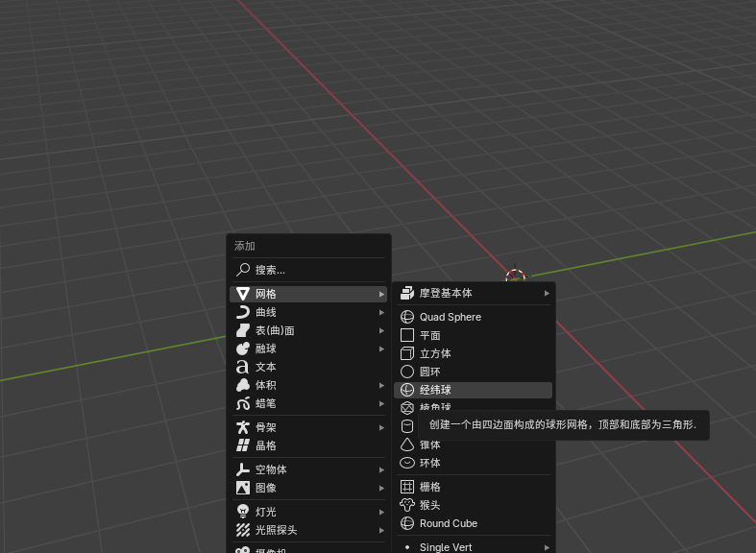Expand the 光照探头 light probe arrow

[x=381, y=530]
